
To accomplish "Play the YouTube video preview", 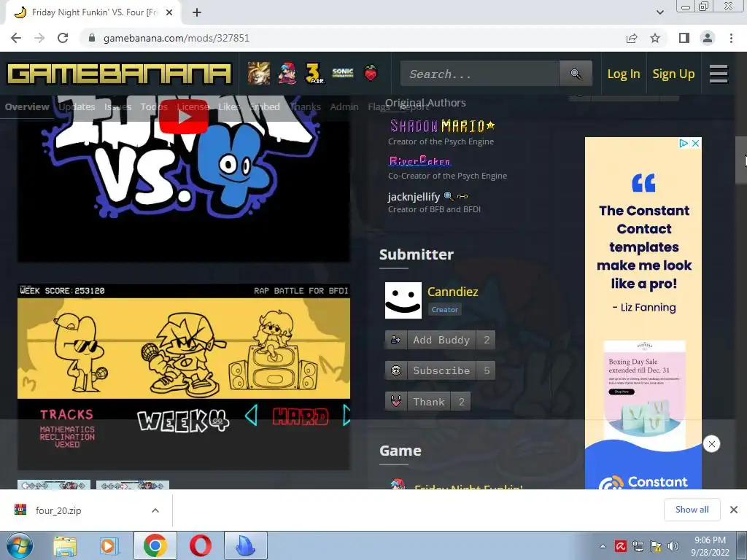I will tap(183, 117).
